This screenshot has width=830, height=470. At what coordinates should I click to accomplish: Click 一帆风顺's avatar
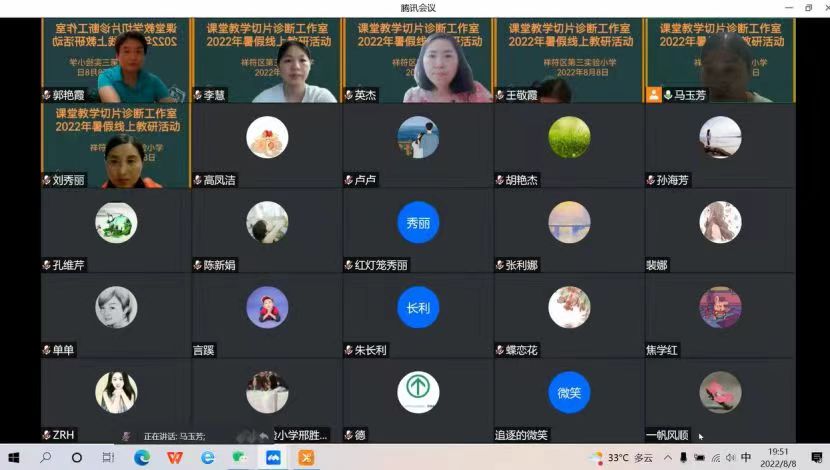point(720,392)
